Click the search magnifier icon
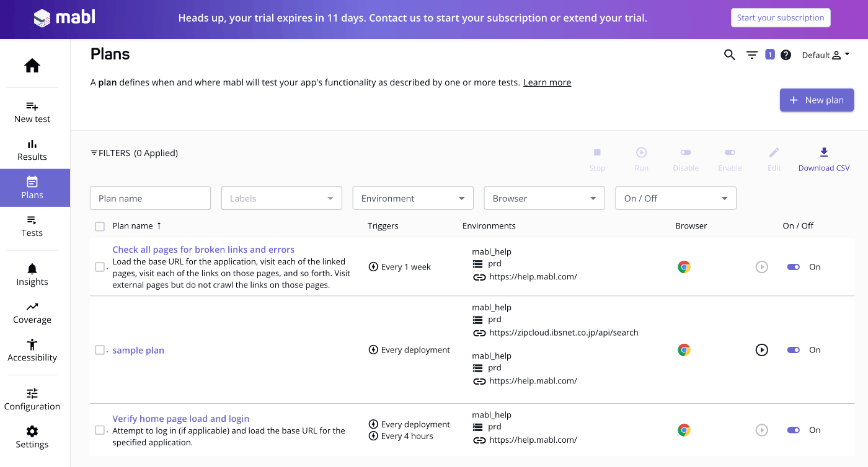This screenshot has width=868, height=467. pos(730,55)
